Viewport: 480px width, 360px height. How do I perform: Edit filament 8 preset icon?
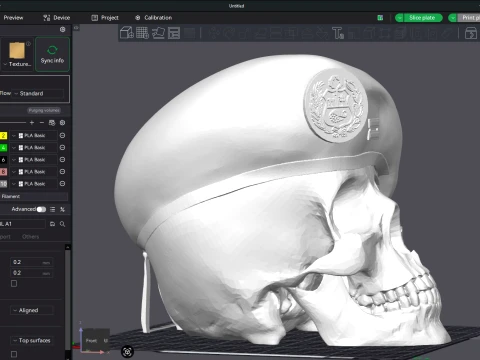(x=62, y=172)
